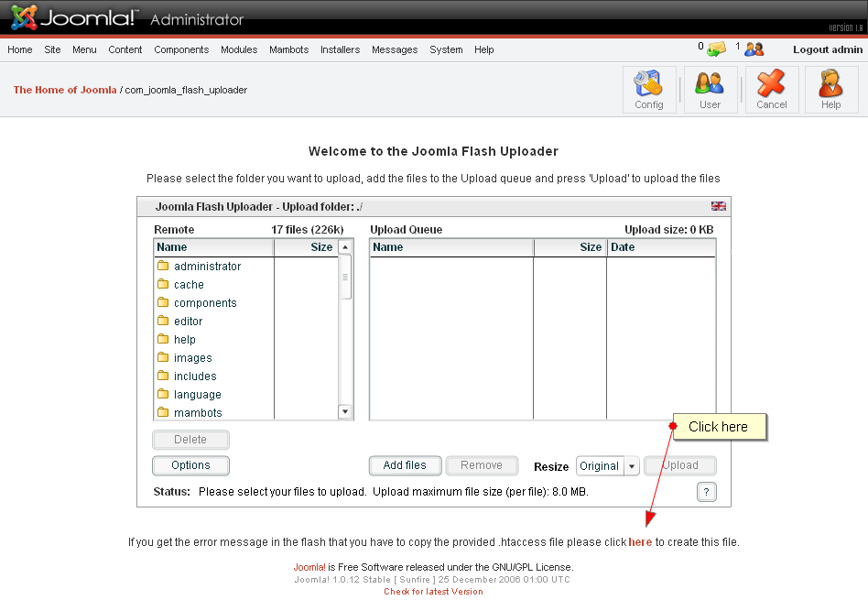Sort upload queue by Date header

[x=661, y=247]
